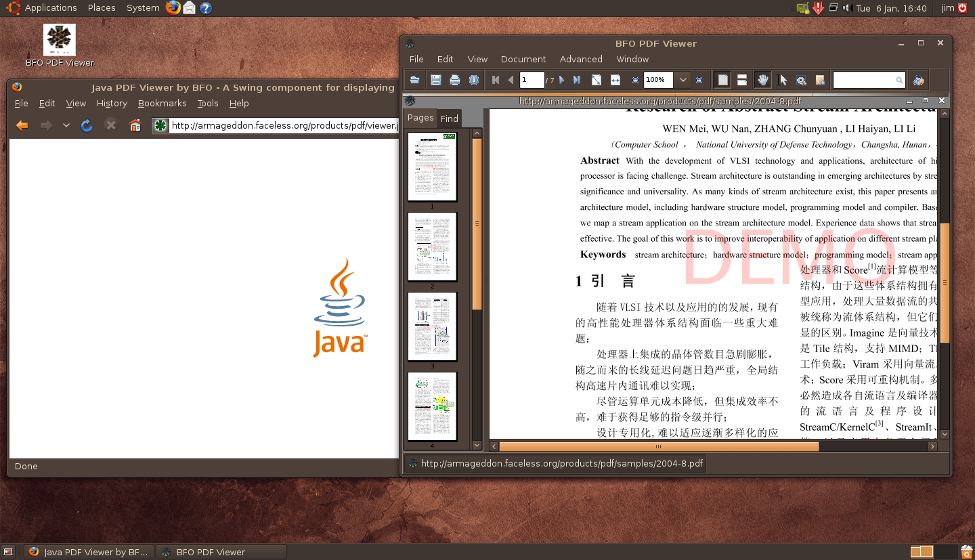975x560 pixels.
Task: Open the zoom level dropdown
Action: [x=682, y=79]
